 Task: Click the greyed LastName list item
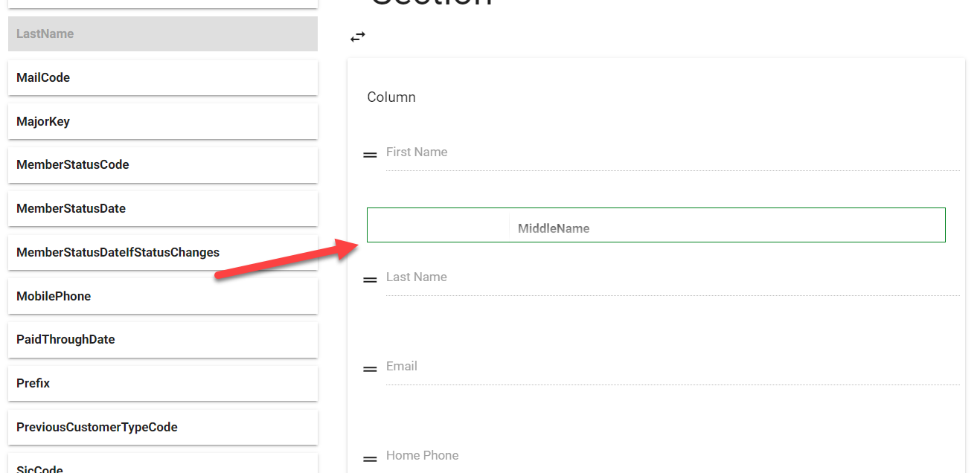(162, 34)
